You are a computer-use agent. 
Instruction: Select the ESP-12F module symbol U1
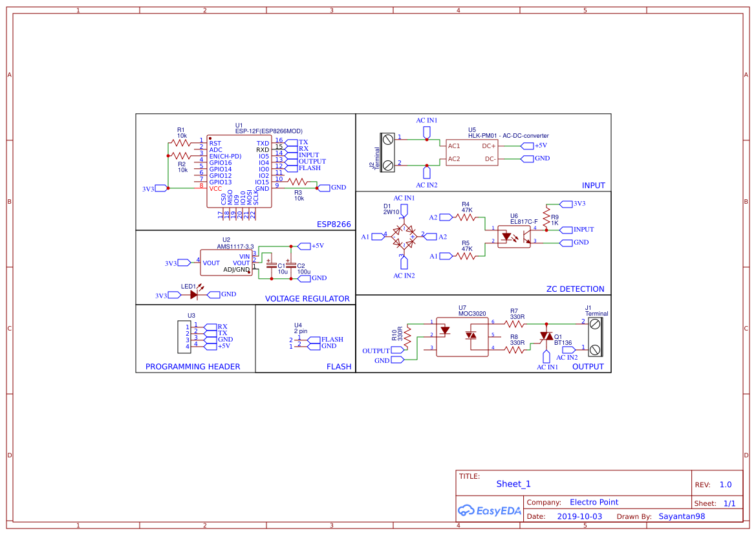[239, 171]
